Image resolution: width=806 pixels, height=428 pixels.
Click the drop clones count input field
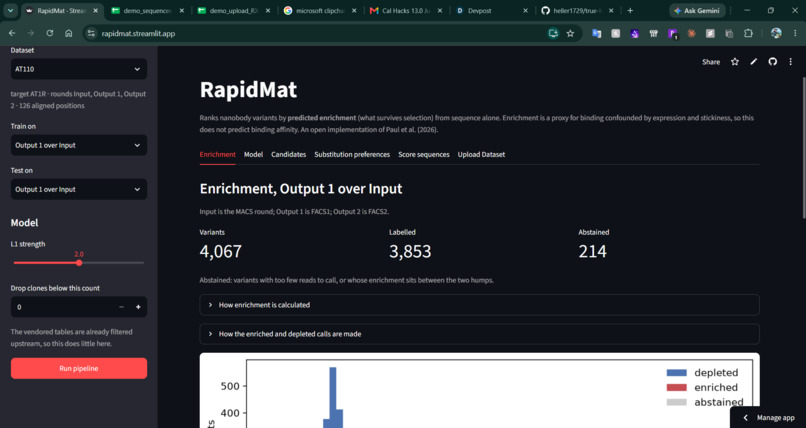pyautogui.click(x=62, y=307)
